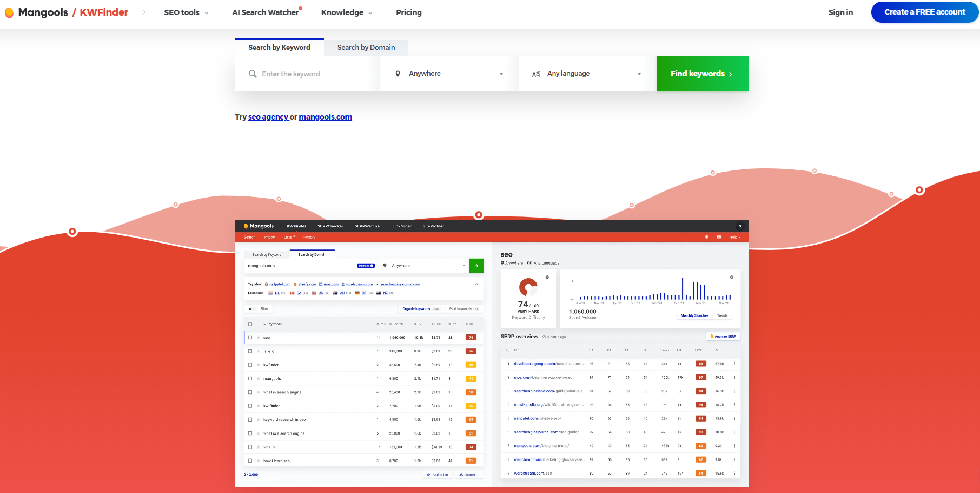Image resolution: width=980 pixels, height=493 pixels.
Task: Check the box beside 'mangools' keyword row
Action: (250, 378)
